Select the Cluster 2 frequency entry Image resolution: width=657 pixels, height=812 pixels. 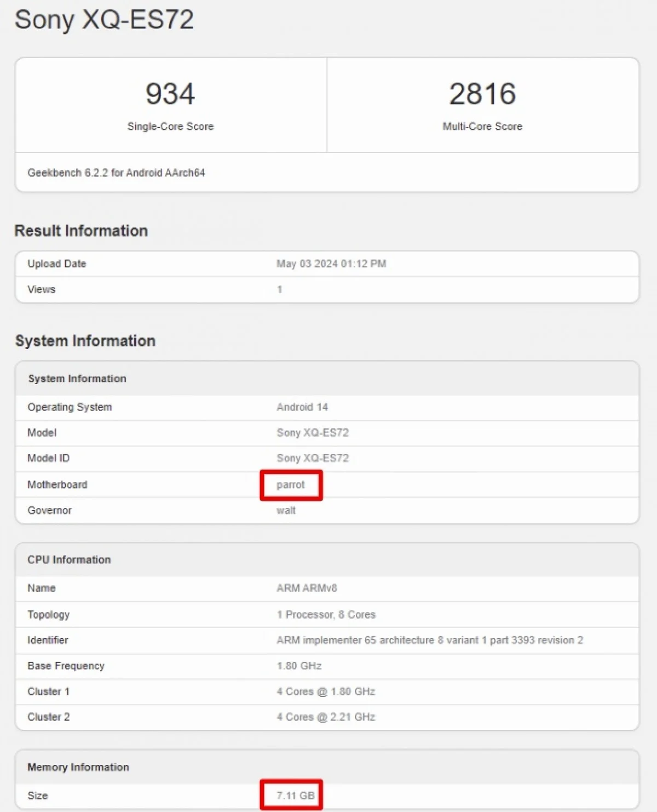324,717
